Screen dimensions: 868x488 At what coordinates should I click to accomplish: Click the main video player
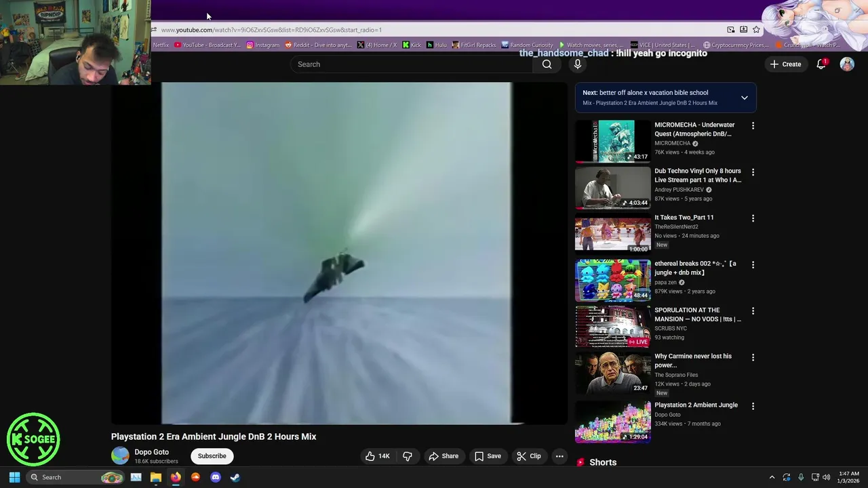click(339, 253)
